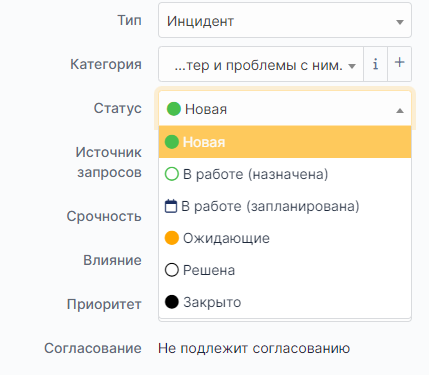Click the hollow green circle status icon
Image resolution: width=429 pixels, height=375 pixels.
pos(172,174)
